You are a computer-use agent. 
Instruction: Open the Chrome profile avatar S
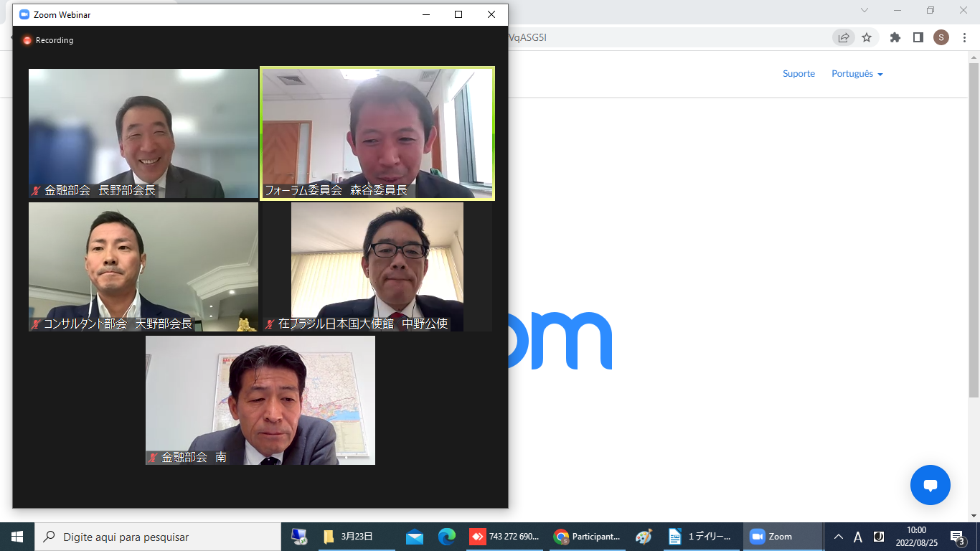click(x=941, y=37)
